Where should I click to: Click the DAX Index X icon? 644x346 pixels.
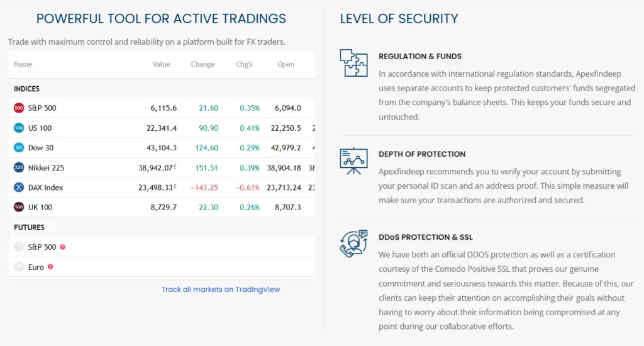pos(19,187)
